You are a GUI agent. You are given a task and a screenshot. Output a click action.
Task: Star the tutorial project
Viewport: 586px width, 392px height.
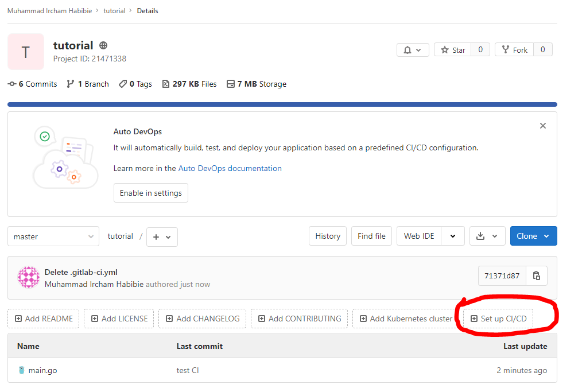click(452, 49)
